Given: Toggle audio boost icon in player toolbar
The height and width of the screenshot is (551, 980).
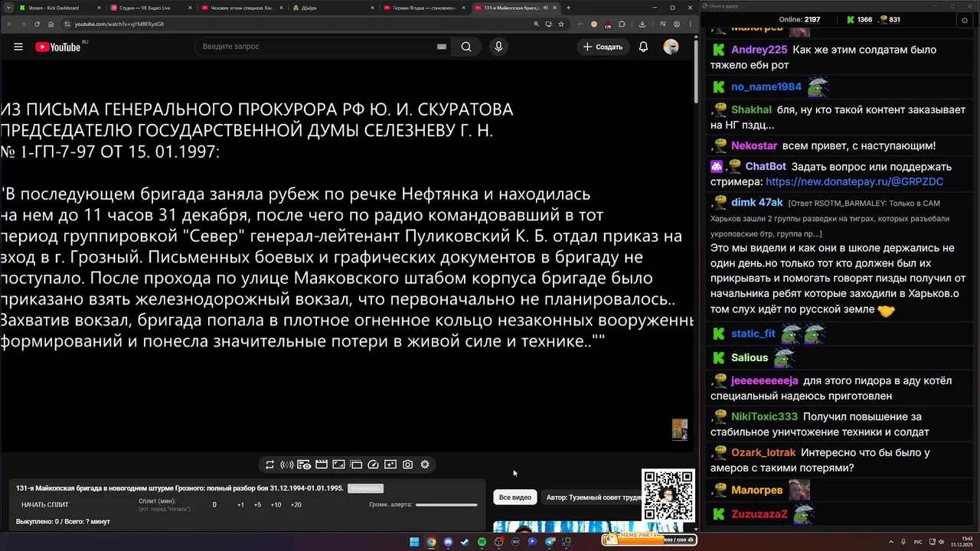Looking at the screenshot, I should click(x=287, y=465).
